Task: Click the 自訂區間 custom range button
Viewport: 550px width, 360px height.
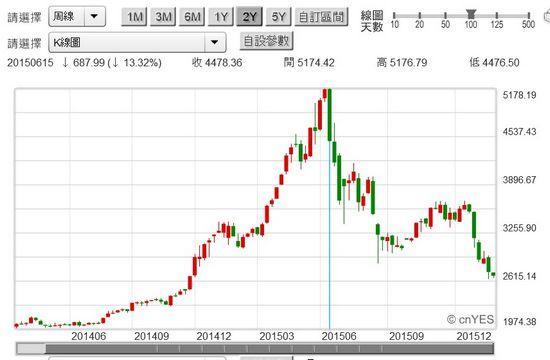Action: [x=322, y=17]
